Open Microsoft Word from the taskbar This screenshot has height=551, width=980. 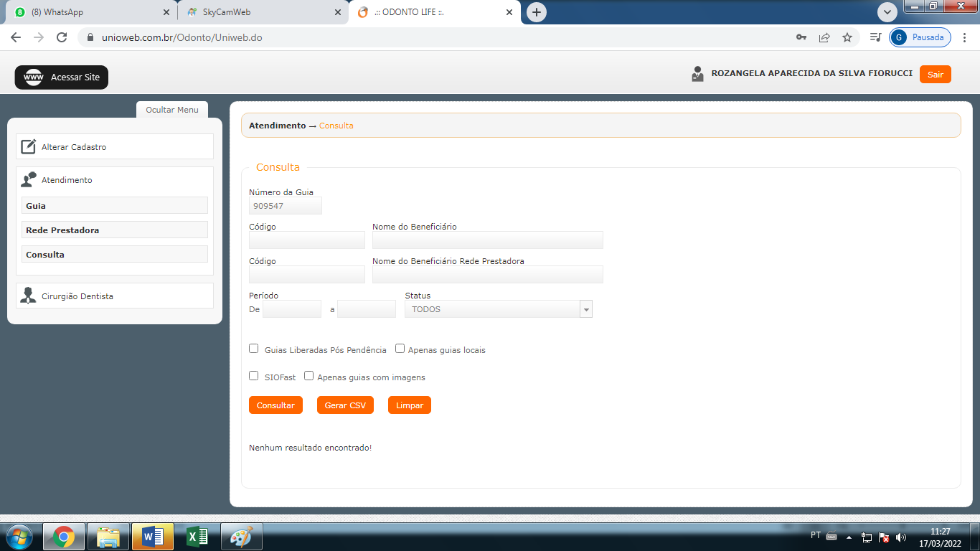[x=152, y=537]
